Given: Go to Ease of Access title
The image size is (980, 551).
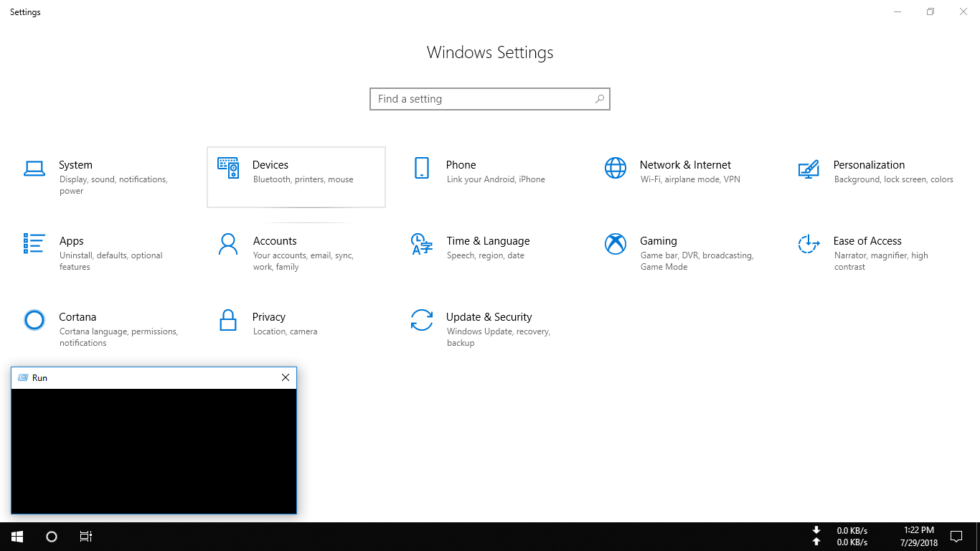Looking at the screenshot, I should pos(867,241).
